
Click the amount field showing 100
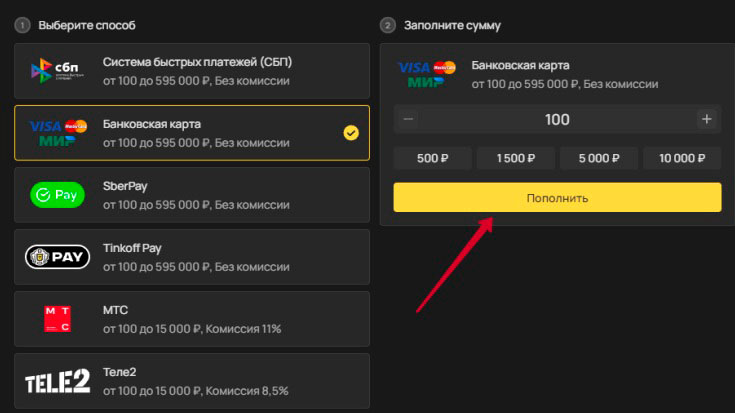coord(557,119)
